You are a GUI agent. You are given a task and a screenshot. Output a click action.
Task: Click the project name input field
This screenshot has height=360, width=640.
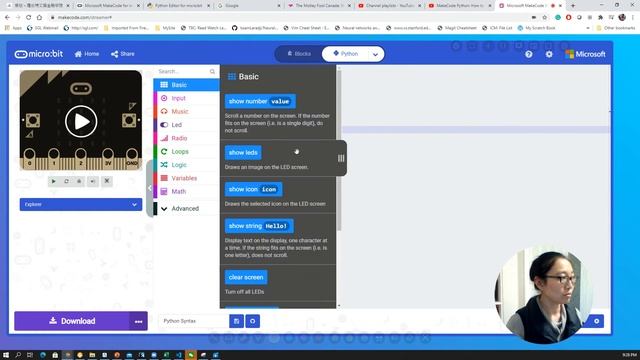194,321
